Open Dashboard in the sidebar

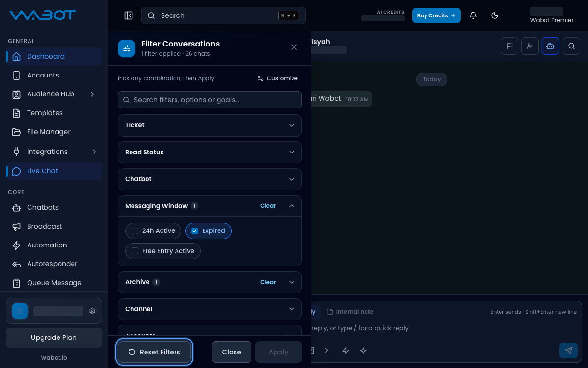click(54, 56)
